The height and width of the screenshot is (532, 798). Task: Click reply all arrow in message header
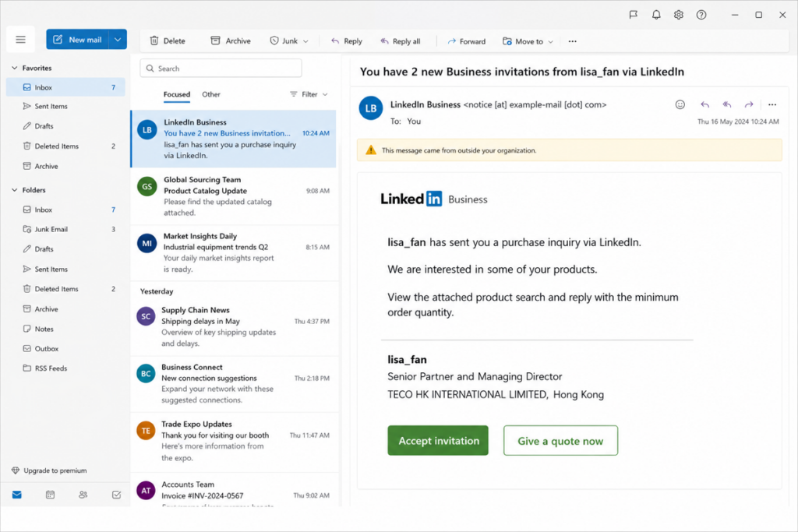(727, 105)
